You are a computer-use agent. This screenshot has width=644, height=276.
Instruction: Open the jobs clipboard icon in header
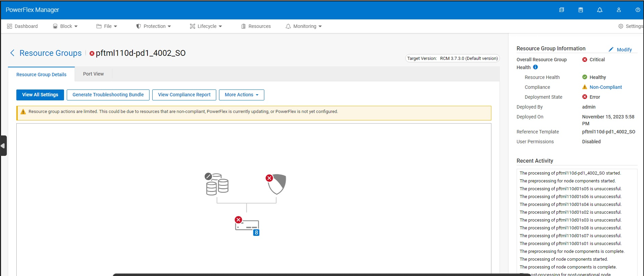click(580, 10)
